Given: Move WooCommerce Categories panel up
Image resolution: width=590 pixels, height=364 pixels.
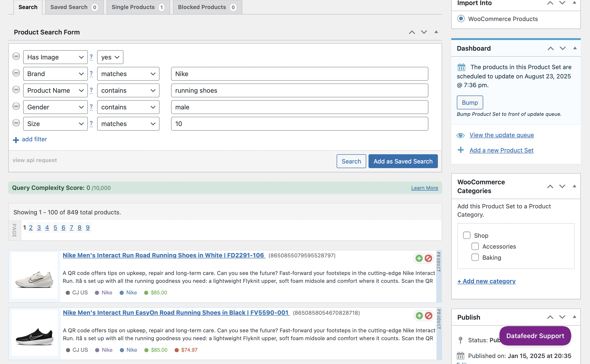Looking at the screenshot, I should tap(550, 186).
